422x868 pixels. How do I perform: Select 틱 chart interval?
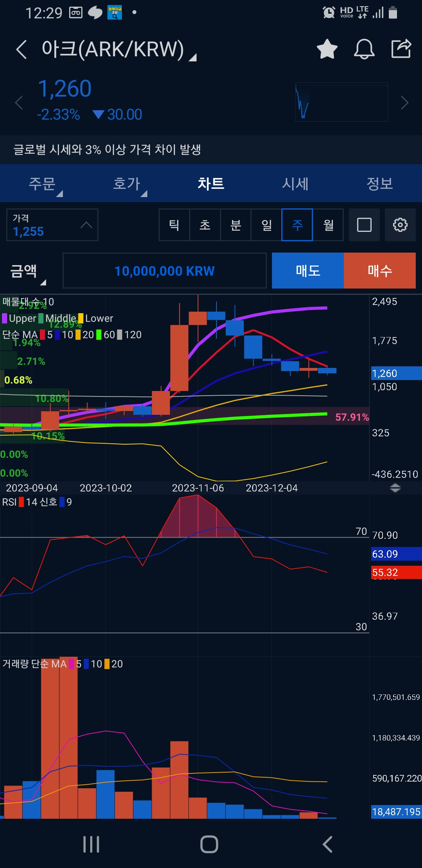174,225
